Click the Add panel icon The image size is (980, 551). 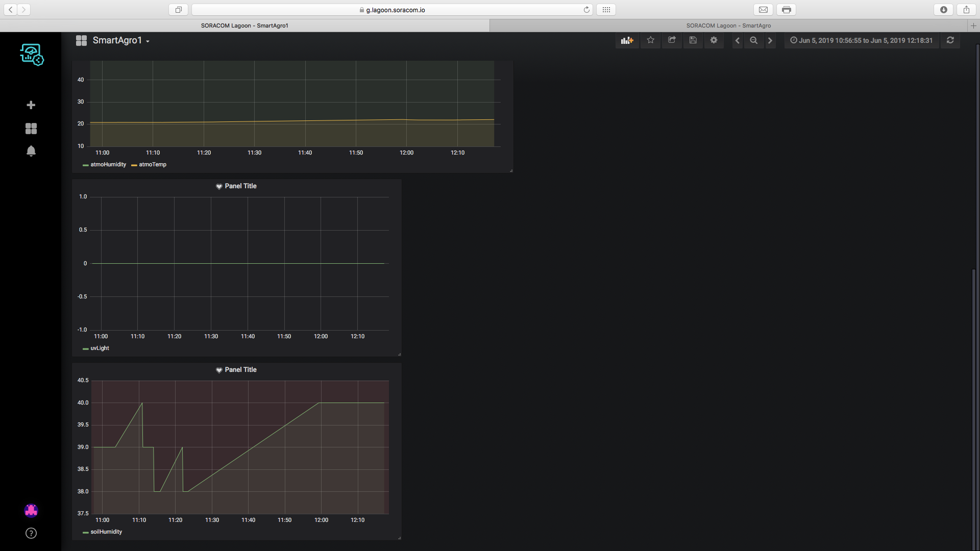pos(627,40)
